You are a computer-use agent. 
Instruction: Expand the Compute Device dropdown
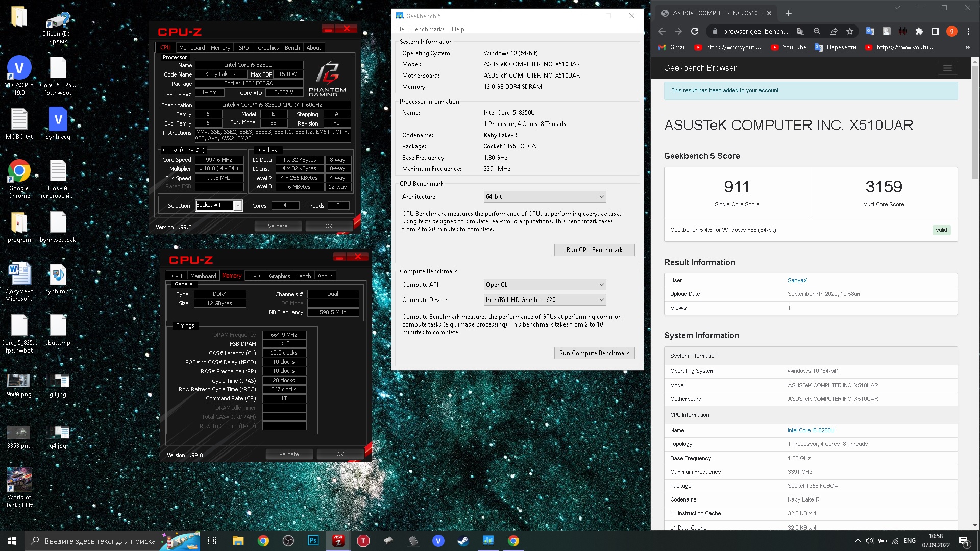pos(545,300)
